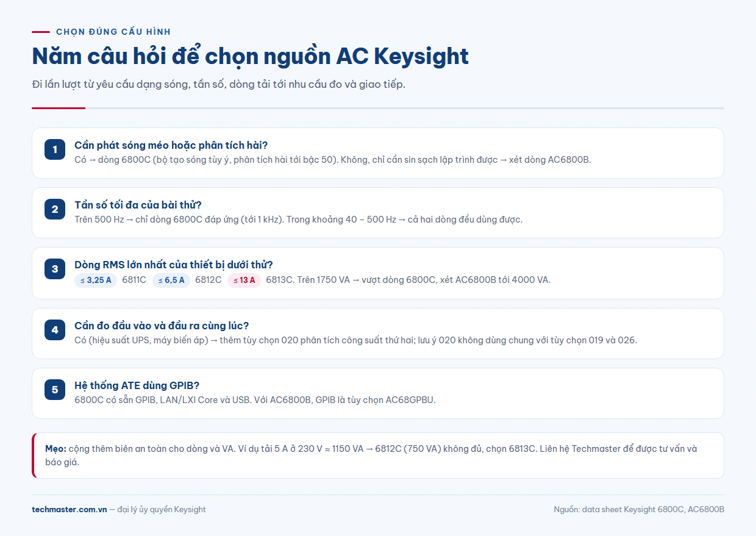Select the ≤ 3,25 A current pill
Viewport: 756px width, 536px height.
pyautogui.click(x=96, y=281)
